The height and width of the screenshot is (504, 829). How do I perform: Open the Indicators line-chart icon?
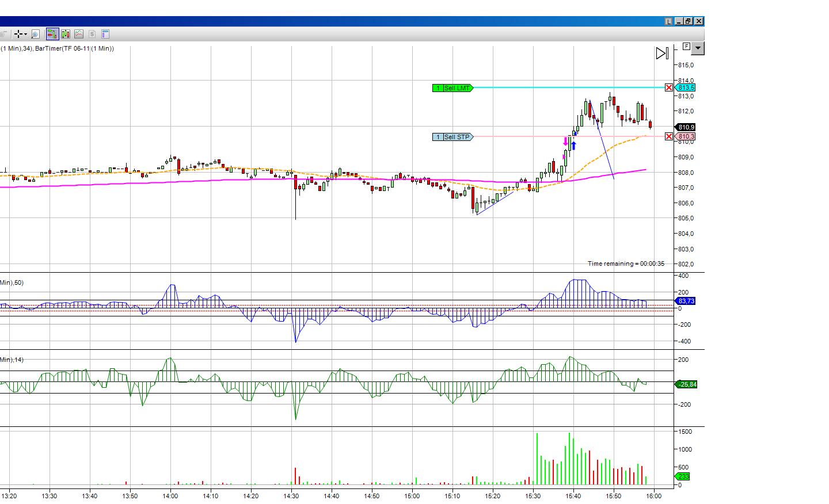(78, 34)
